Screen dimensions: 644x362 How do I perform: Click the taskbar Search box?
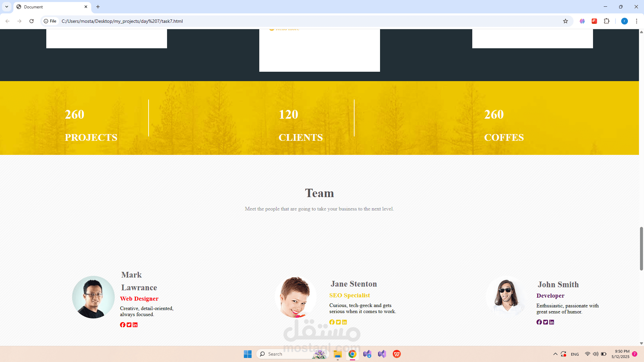[292, 354]
